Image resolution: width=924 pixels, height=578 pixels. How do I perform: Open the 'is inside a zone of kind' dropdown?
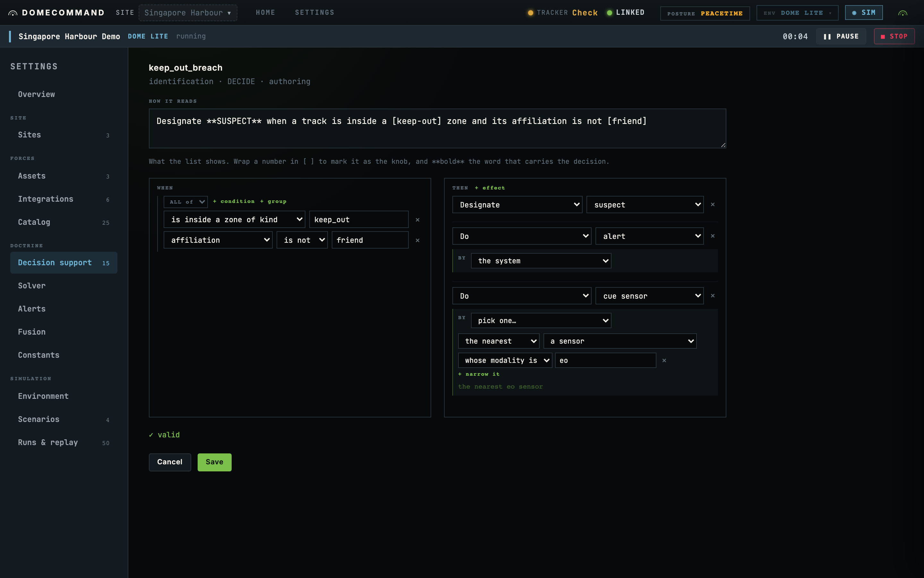pos(235,219)
